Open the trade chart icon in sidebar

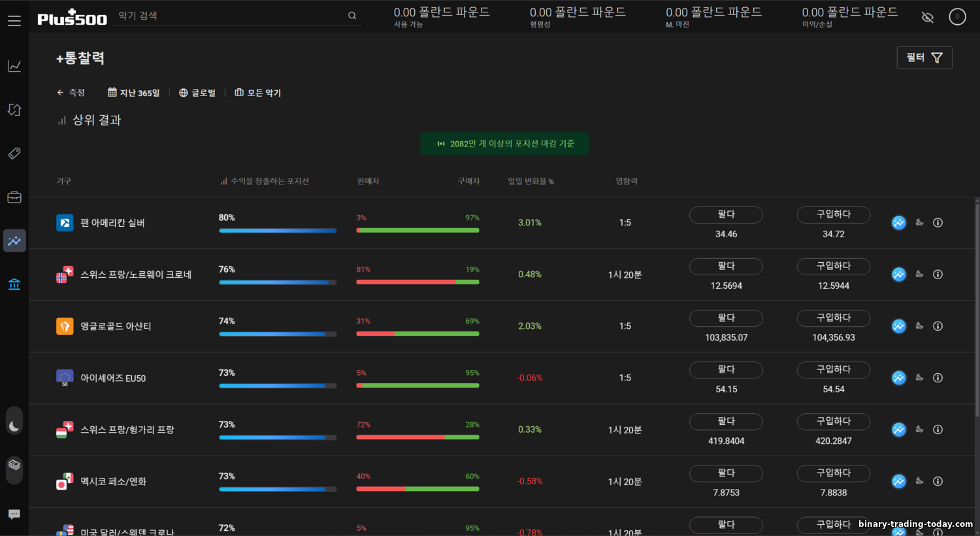point(14,66)
